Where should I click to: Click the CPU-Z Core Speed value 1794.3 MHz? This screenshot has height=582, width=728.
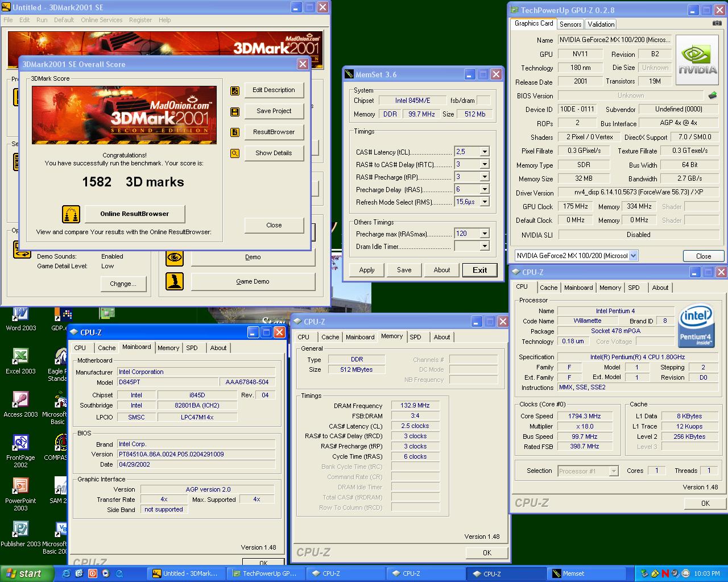point(585,416)
